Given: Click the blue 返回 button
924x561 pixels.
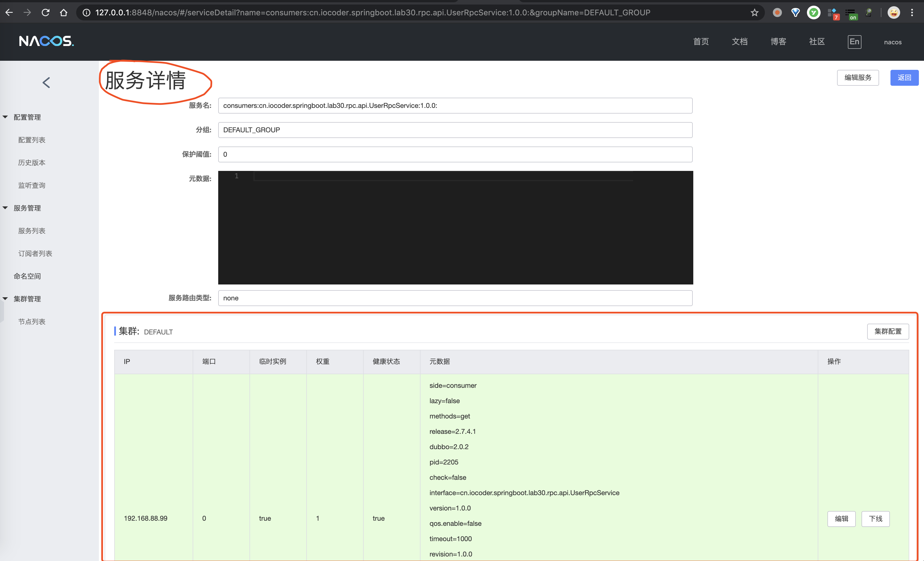Looking at the screenshot, I should tap(904, 78).
